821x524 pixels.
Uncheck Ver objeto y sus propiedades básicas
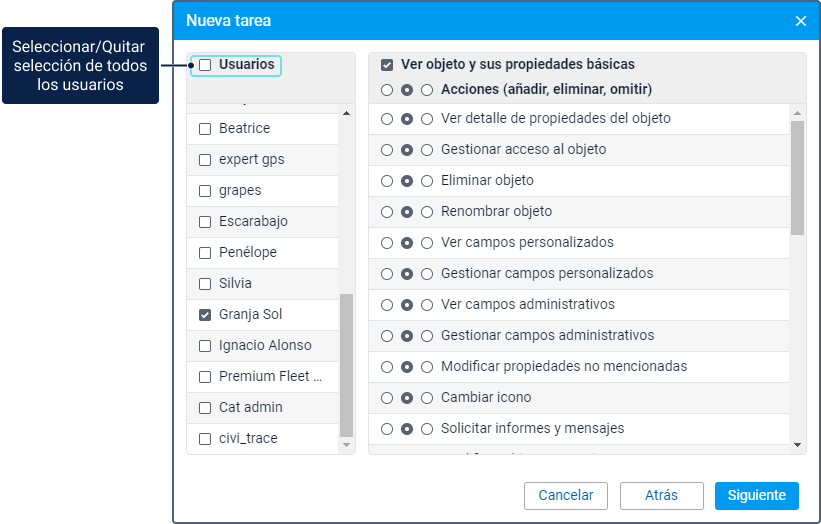pyautogui.click(x=387, y=65)
